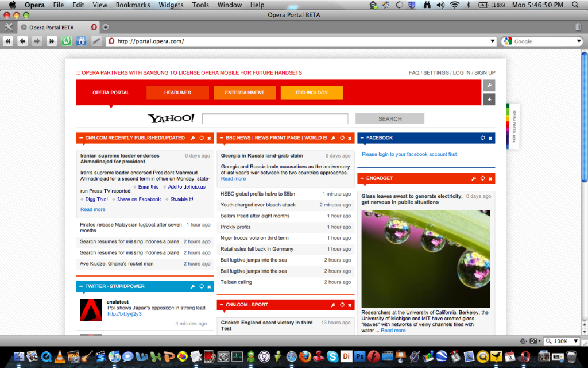Expand the Google search engine dropdown
This screenshot has height=368, width=588.
[579, 41]
